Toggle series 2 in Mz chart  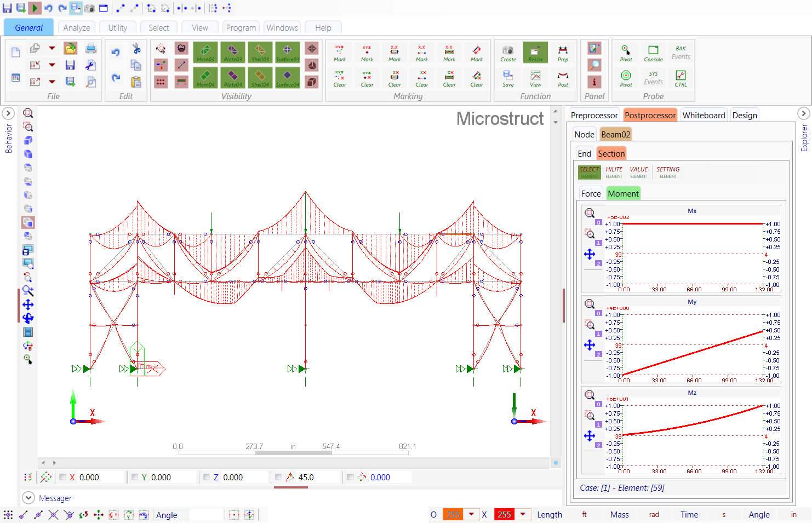coord(598,445)
